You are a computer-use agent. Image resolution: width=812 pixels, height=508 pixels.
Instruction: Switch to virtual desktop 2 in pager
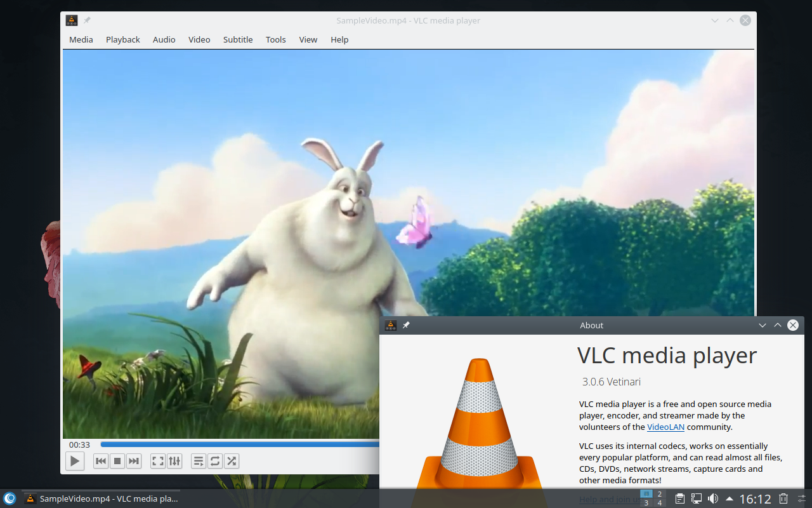click(x=660, y=494)
